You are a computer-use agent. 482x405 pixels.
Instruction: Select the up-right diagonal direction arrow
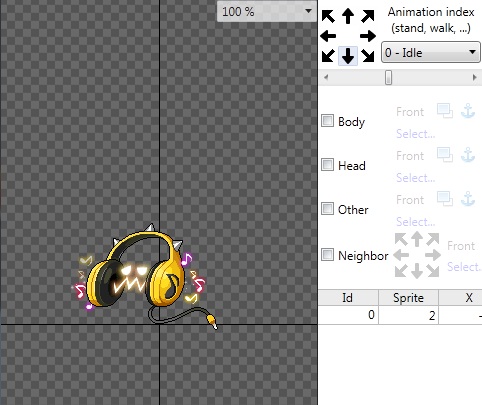[x=368, y=16]
